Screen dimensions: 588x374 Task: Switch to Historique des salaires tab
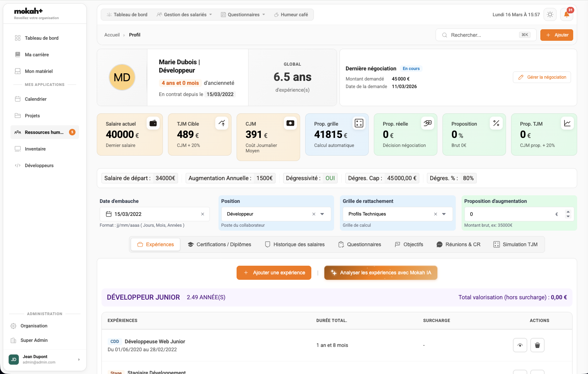click(295, 244)
